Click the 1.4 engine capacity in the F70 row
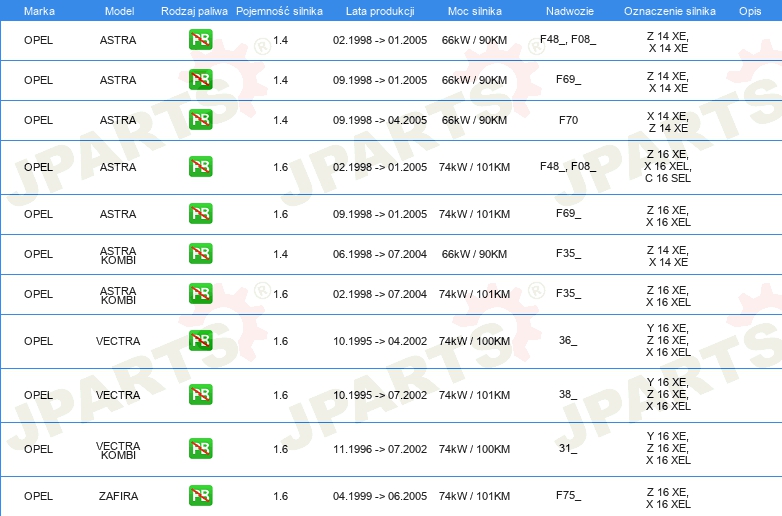 (x=280, y=120)
